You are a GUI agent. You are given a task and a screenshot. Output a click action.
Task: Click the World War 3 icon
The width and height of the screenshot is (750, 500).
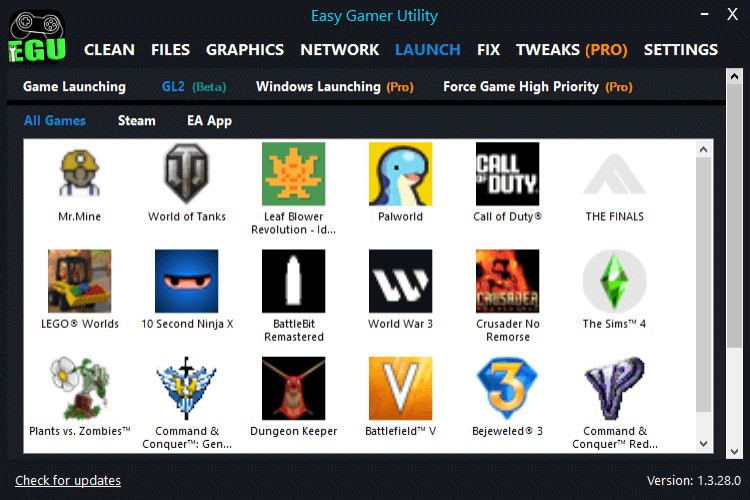[400, 281]
